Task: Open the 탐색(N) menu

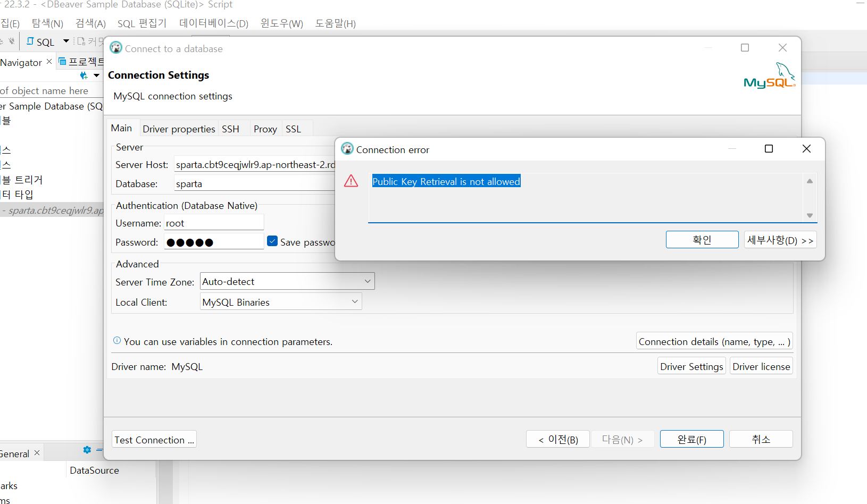Action: pyautogui.click(x=47, y=23)
